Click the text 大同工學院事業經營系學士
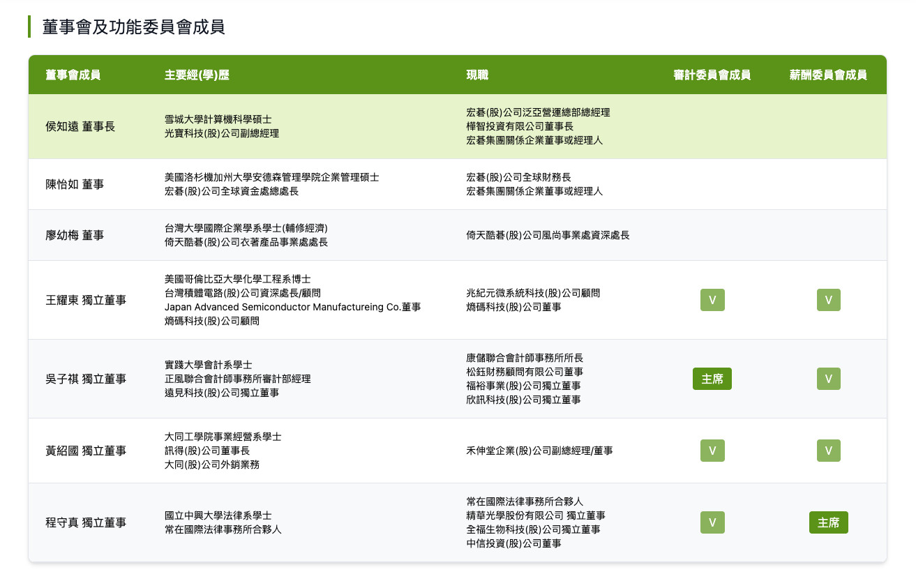916x588 pixels. pyautogui.click(x=223, y=437)
